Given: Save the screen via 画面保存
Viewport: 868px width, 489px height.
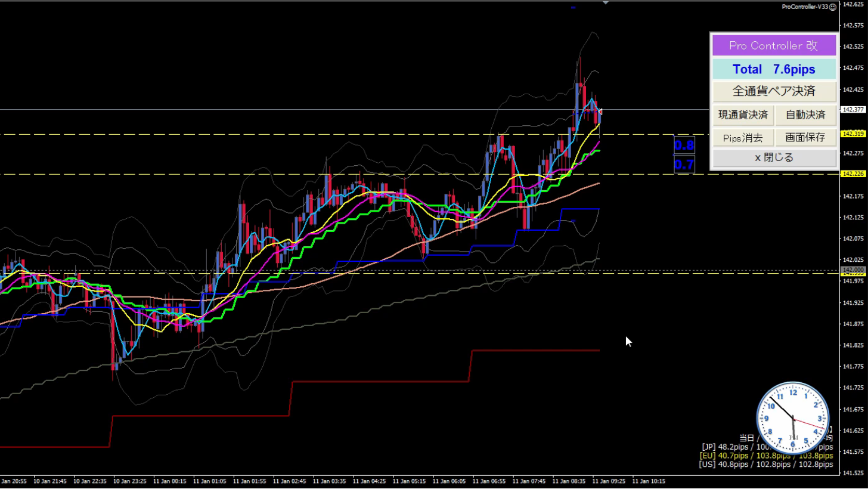Looking at the screenshot, I should (x=805, y=137).
